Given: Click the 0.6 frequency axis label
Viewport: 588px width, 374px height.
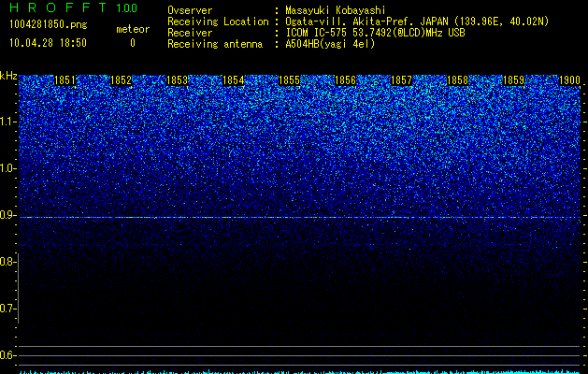Looking at the screenshot, I should click(x=7, y=355).
